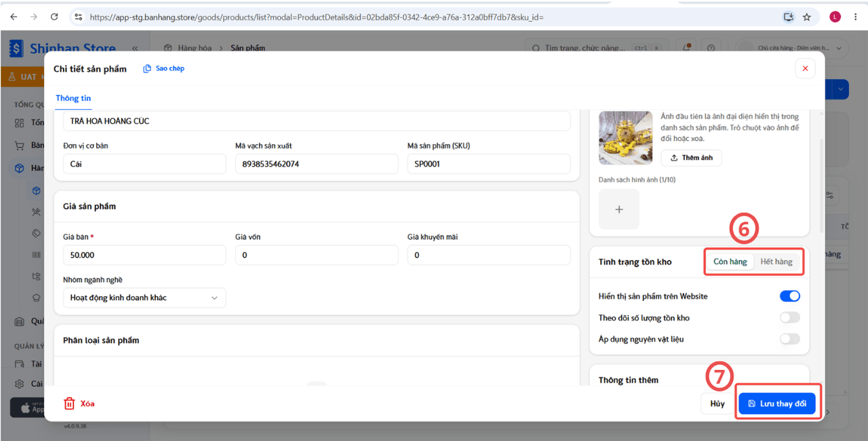
Task: Switch to the Thông tin tab
Action: pos(73,98)
